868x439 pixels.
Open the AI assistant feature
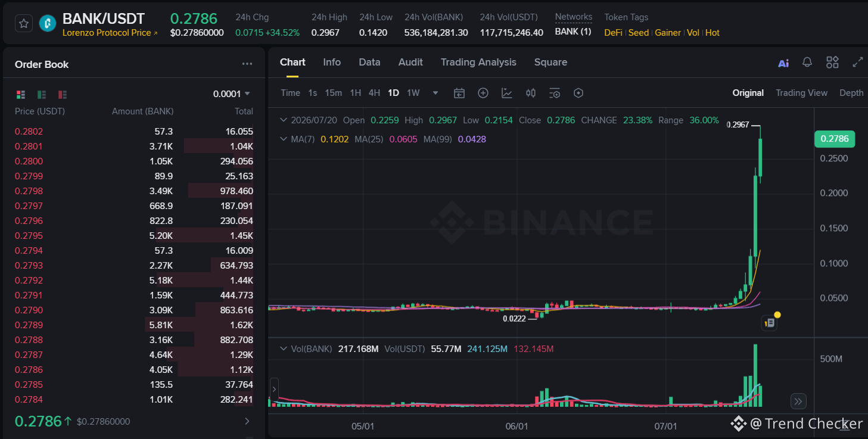click(783, 63)
